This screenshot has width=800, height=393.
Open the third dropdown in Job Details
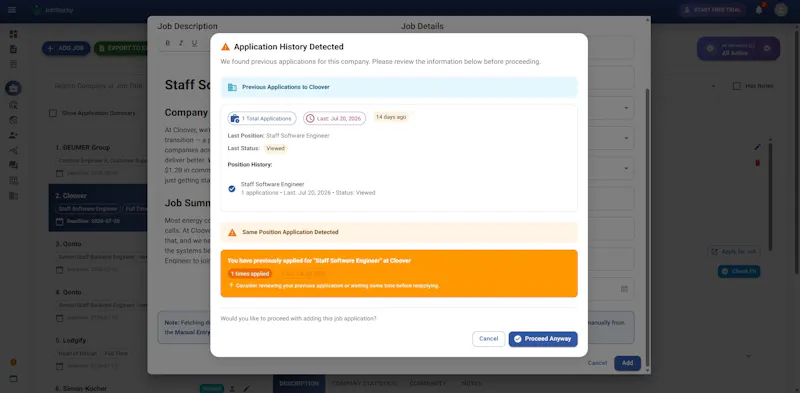(x=626, y=168)
